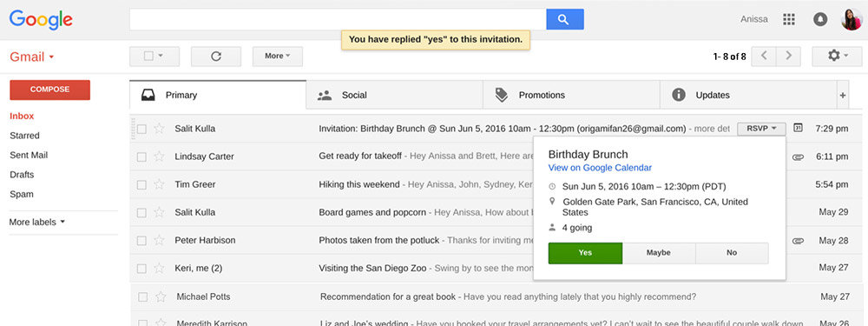Add a new inbox tab with plus
This screenshot has width=868, height=326.
coord(843,96)
